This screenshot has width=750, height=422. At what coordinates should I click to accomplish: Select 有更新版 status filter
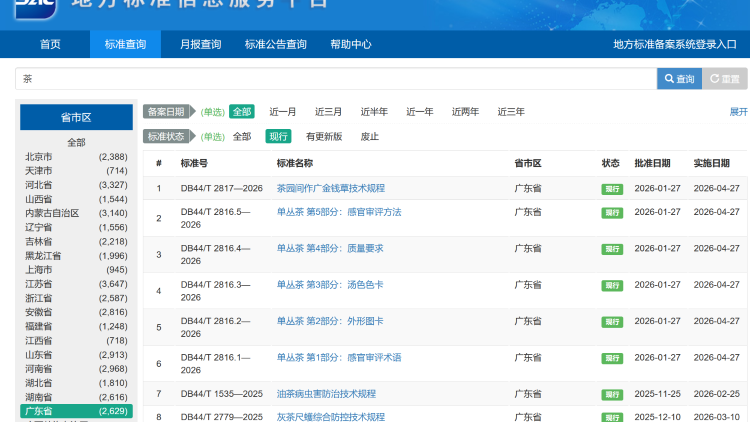pos(324,137)
